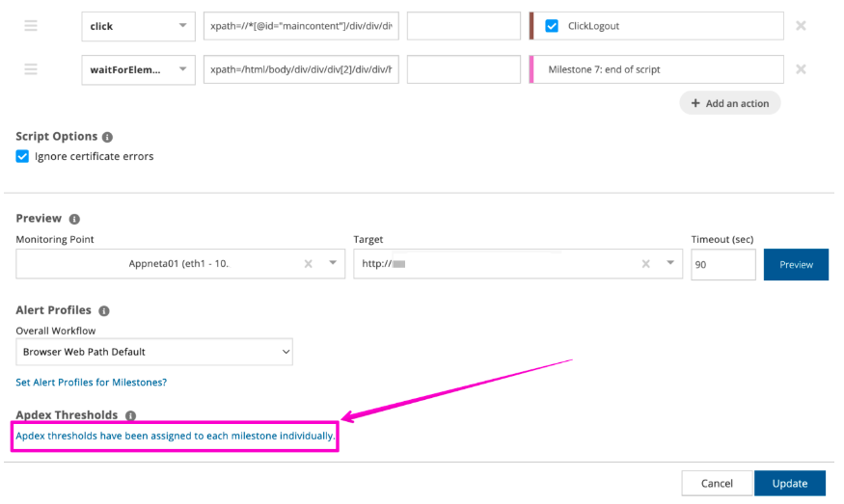
Task: Click the Timeout seconds input field
Action: tap(722, 264)
